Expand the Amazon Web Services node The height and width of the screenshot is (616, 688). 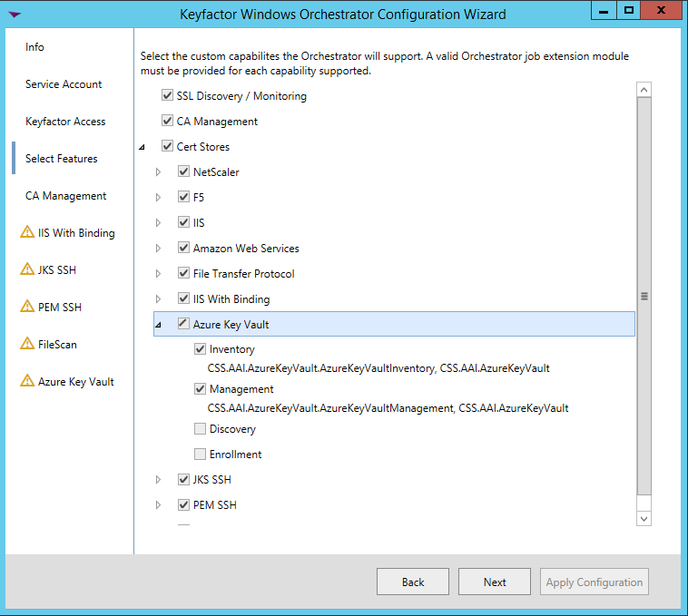(159, 249)
